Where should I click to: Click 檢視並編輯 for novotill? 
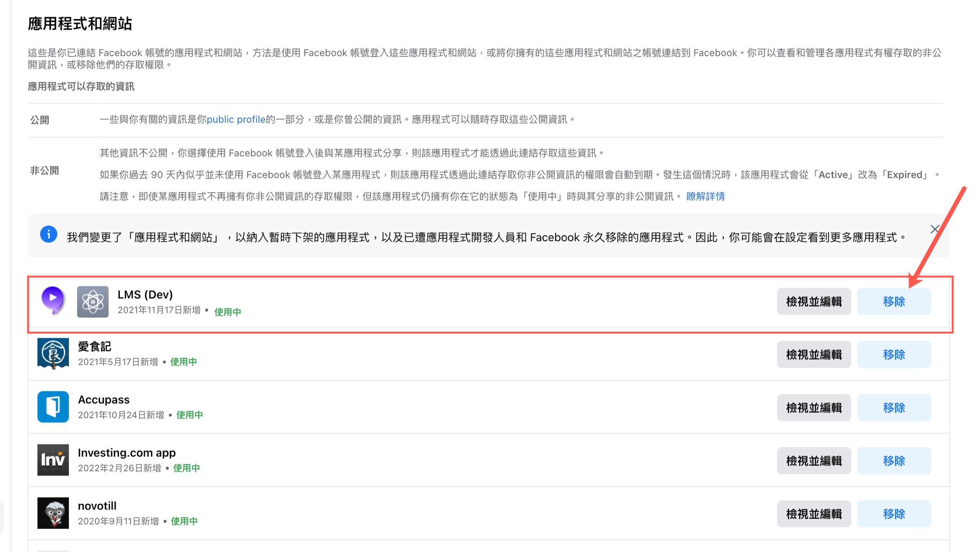pos(814,514)
